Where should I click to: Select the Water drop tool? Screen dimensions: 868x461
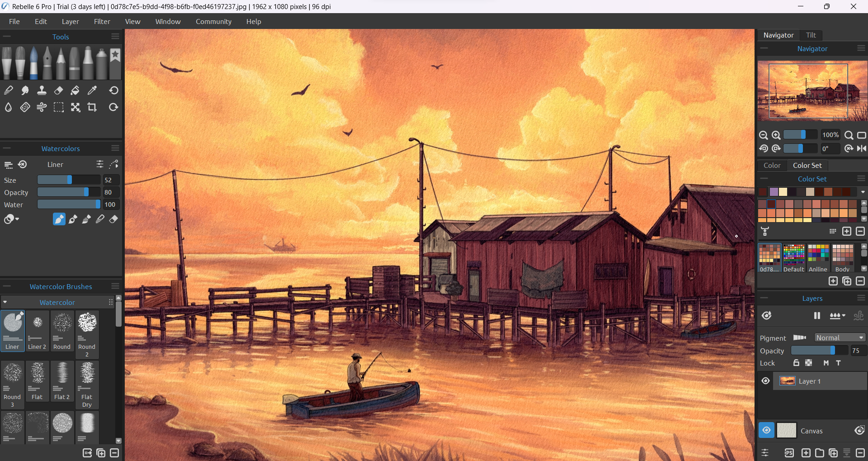click(x=8, y=107)
